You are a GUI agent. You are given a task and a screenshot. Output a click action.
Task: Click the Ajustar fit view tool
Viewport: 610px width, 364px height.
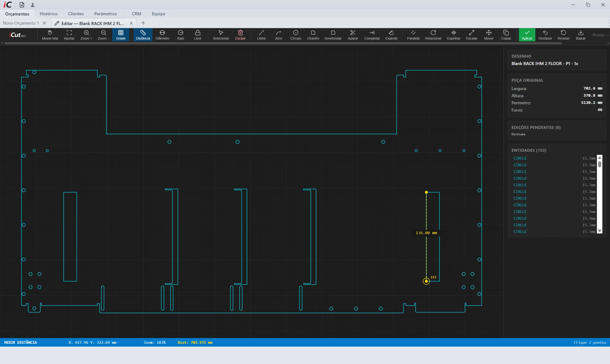click(x=69, y=35)
